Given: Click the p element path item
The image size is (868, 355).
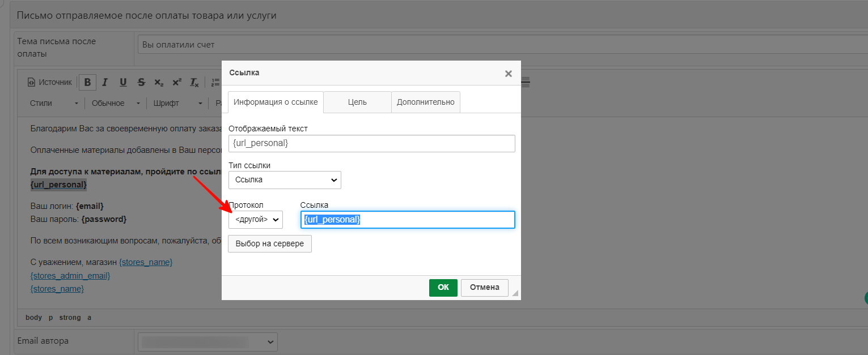Looking at the screenshot, I should pyautogui.click(x=51, y=318).
